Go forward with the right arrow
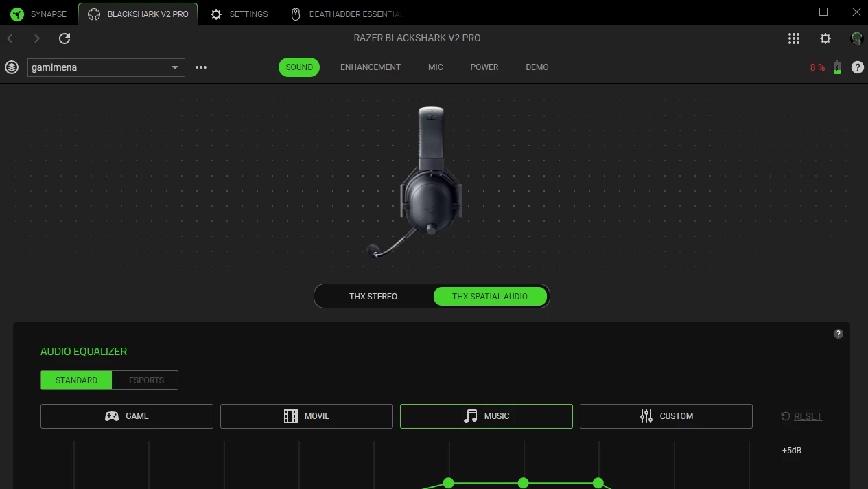Screen dimensions: 868x489 point(37,38)
